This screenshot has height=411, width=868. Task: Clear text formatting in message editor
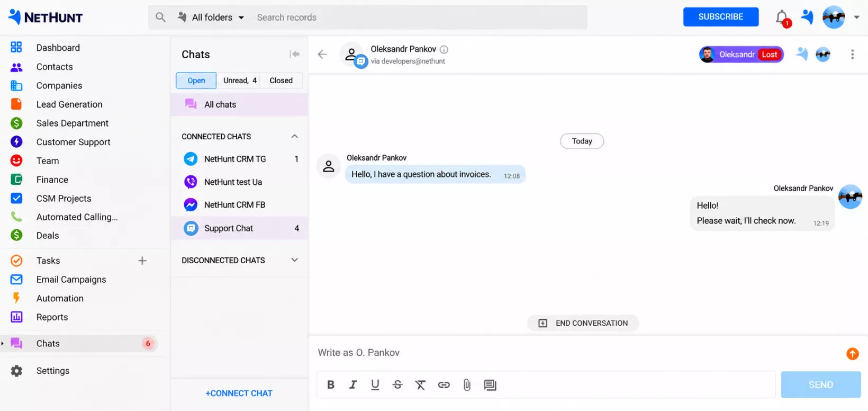point(420,385)
